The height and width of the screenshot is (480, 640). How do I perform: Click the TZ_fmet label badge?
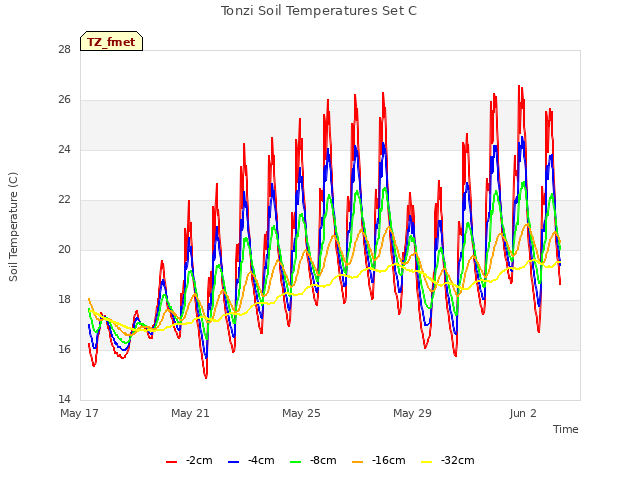[x=111, y=41]
